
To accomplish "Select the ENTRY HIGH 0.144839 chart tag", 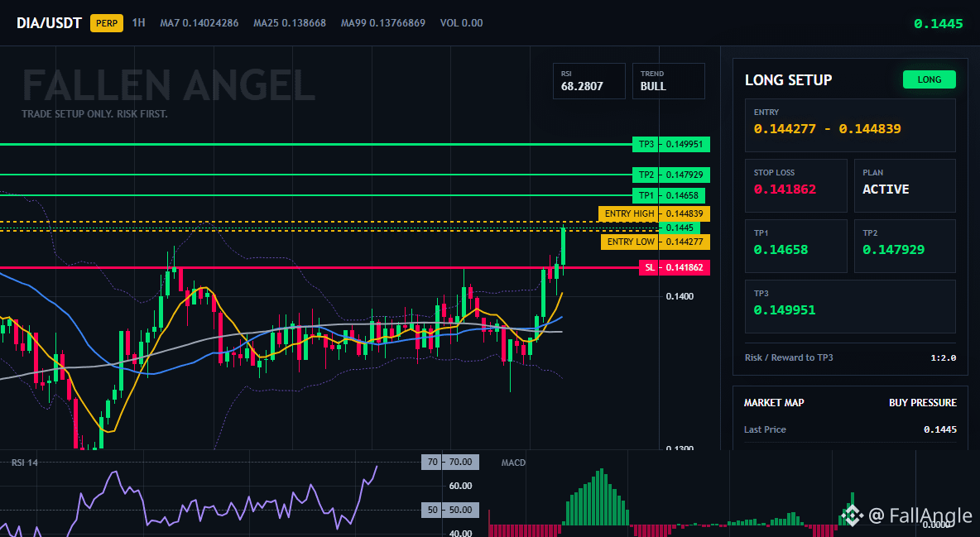I will pos(654,213).
